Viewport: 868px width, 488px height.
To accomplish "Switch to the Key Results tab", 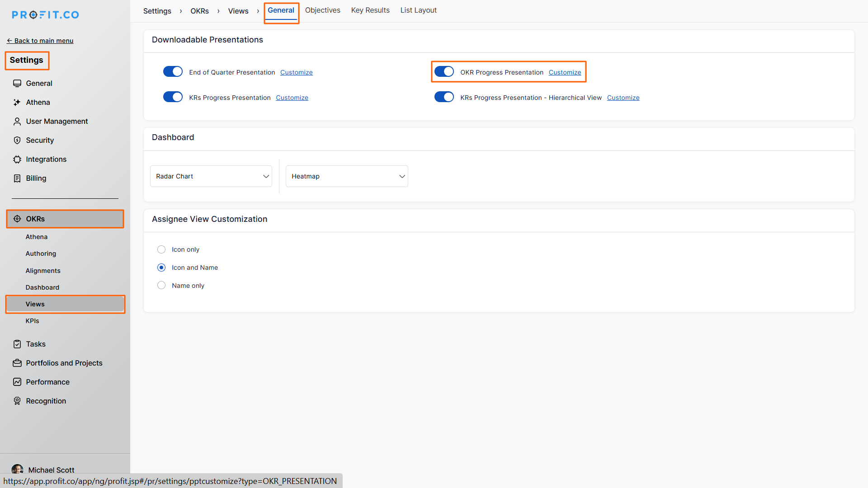I will 370,10.
